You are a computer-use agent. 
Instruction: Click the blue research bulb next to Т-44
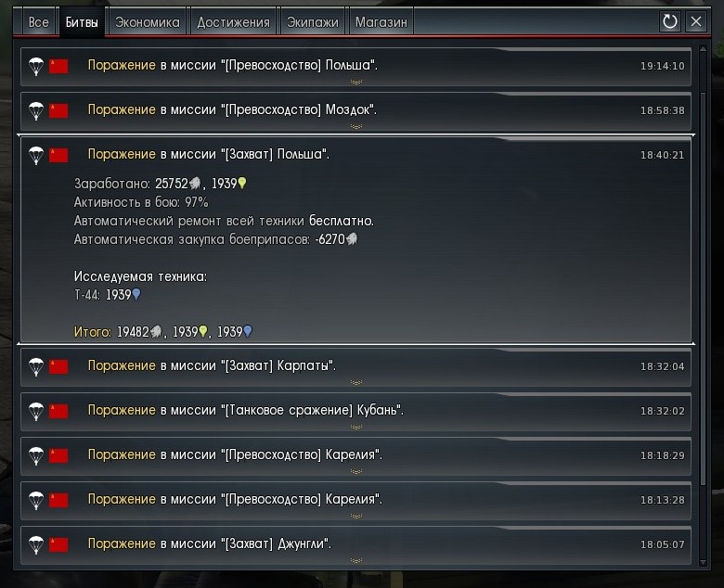coord(136,294)
